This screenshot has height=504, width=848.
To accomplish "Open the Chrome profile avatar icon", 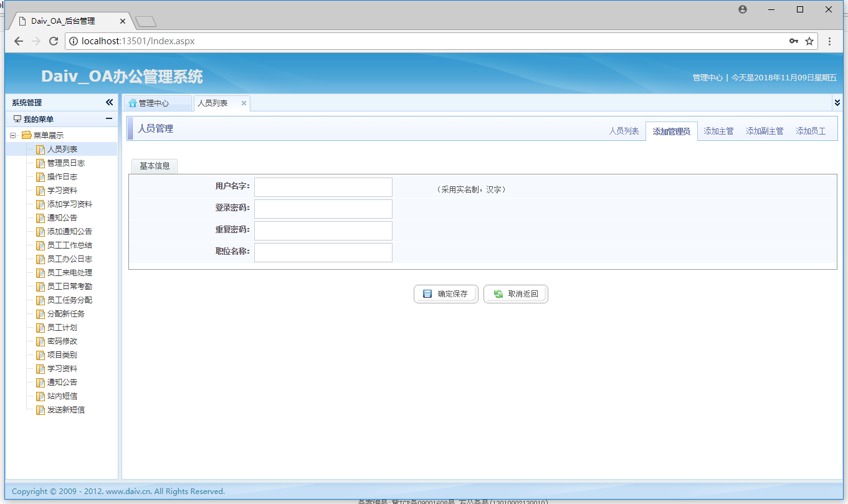I will point(742,9).
